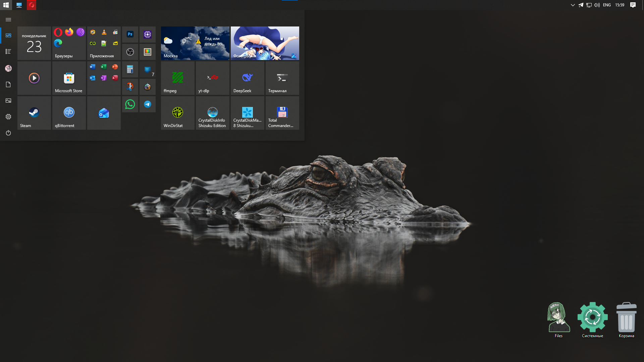Screen dimensions: 644x362
Task: Open the Фотографии live tile thumbnail
Action: [265, 43]
